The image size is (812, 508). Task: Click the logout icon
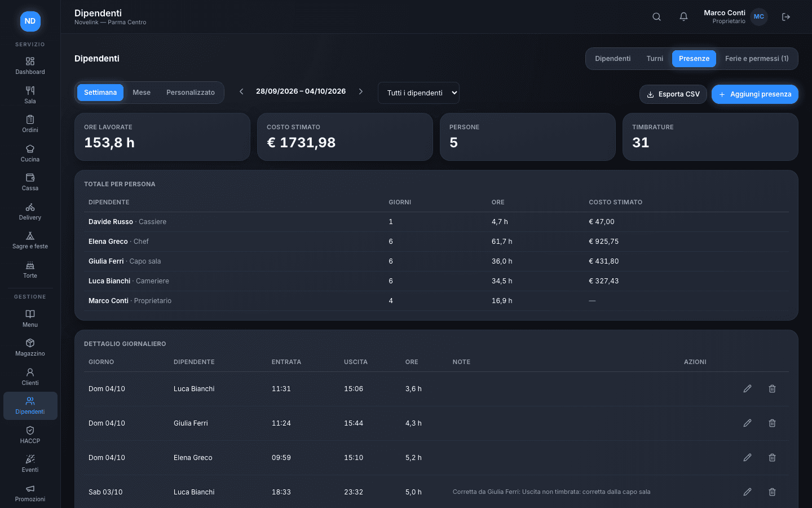[x=786, y=17]
